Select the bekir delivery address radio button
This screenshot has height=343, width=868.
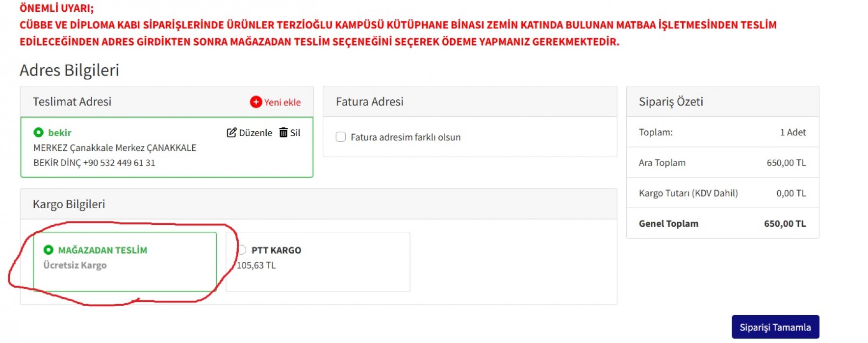pyautogui.click(x=38, y=132)
